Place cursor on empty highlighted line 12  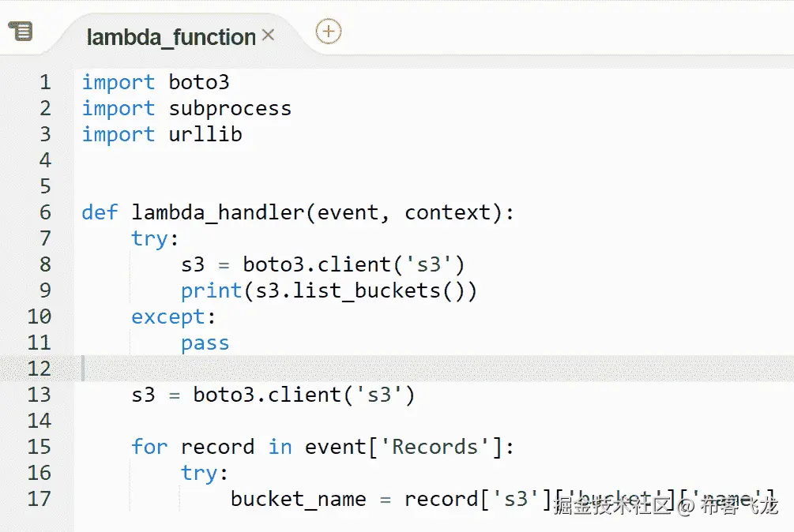pyautogui.click(x=395, y=369)
